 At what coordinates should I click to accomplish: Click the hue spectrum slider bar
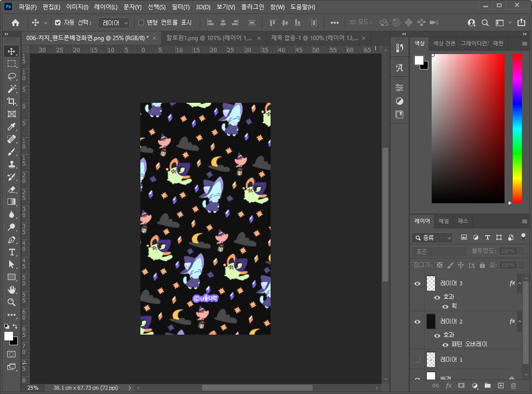[517, 129]
